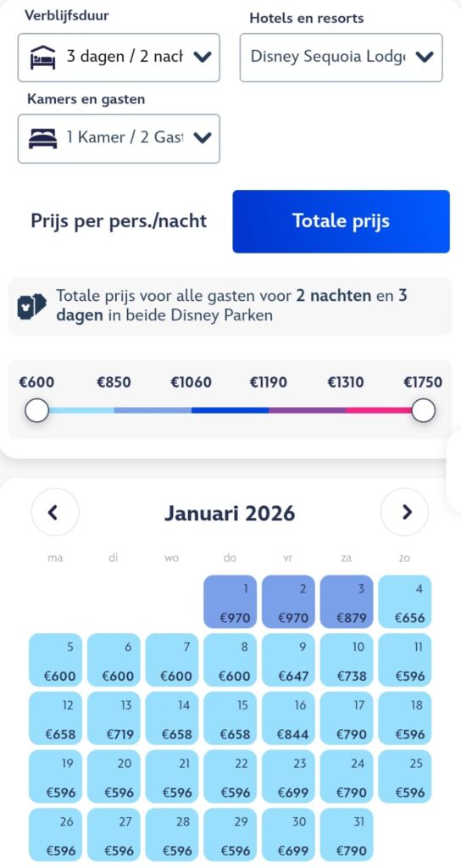Screen dimensions: 461x868
Task: Select January 3 priced €879
Action: pos(347,602)
